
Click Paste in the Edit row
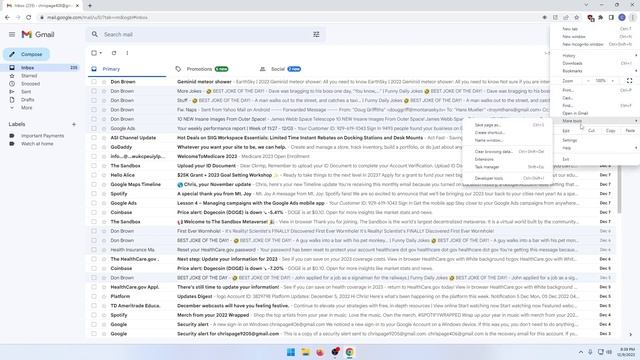pos(630,131)
